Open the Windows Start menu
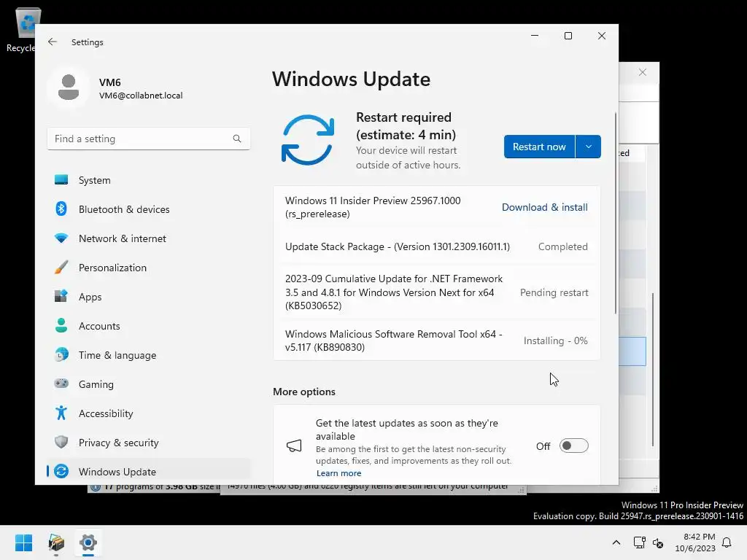 point(23,542)
